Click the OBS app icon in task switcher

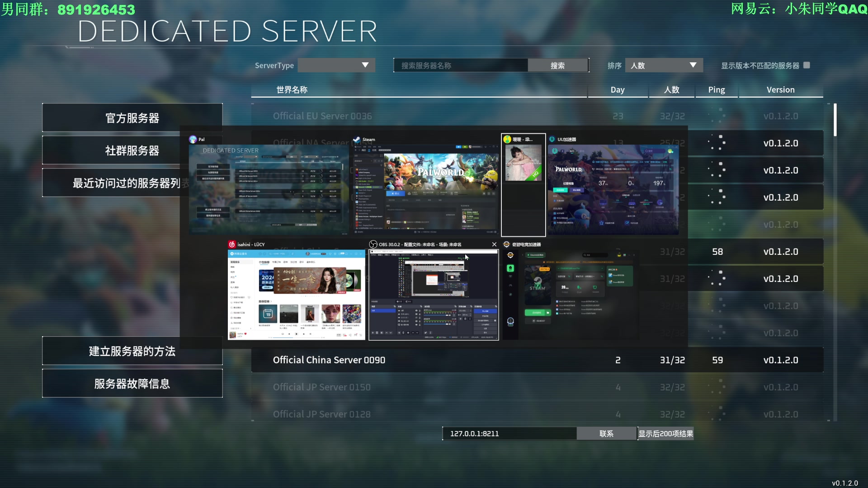[x=373, y=244]
